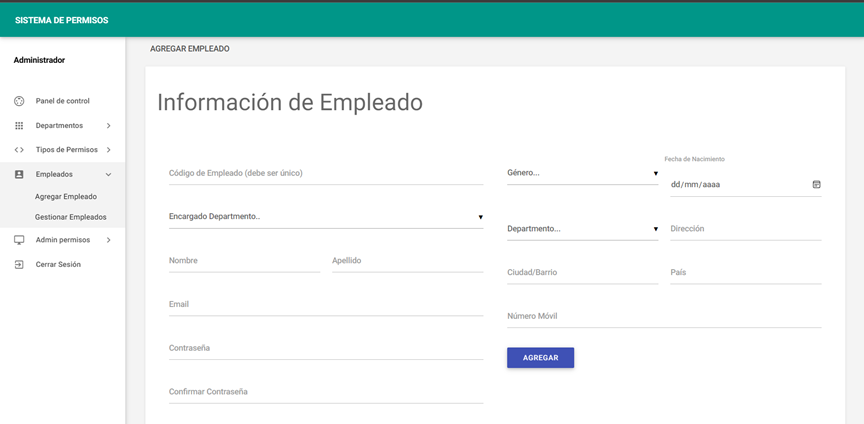The height and width of the screenshot is (424, 864).
Task: Click the Código de Empleado input field
Action: [325, 173]
